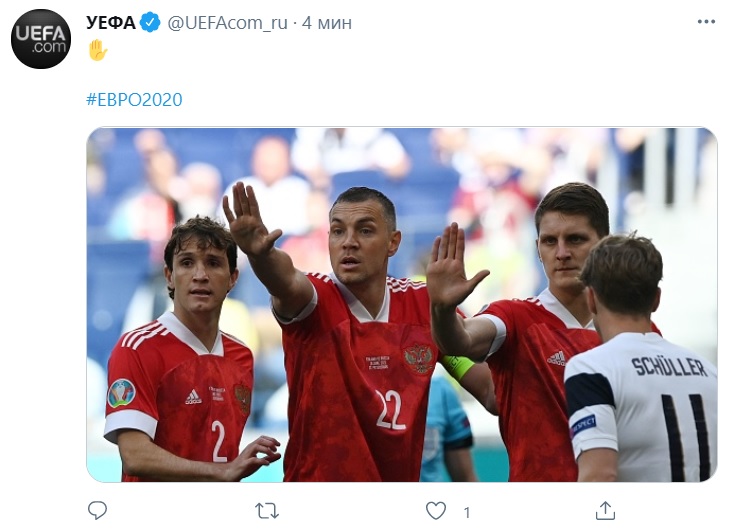Open the UEFA.com round profile avatar
739x531 pixels.
coord(41,39)
